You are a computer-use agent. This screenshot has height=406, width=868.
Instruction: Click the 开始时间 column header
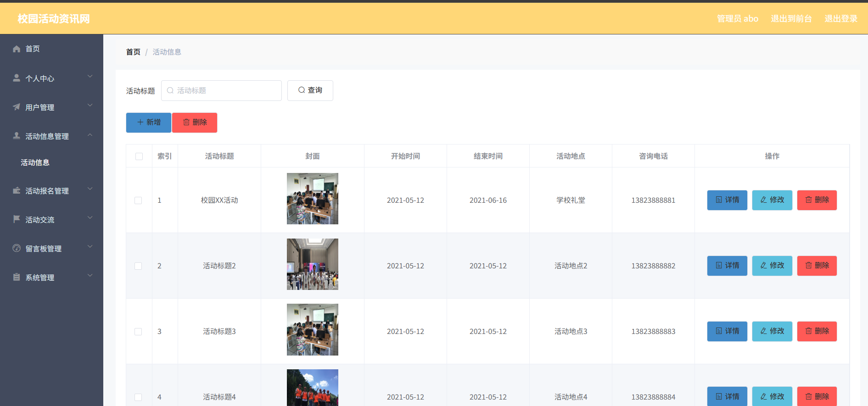click(x=405, y=156)
